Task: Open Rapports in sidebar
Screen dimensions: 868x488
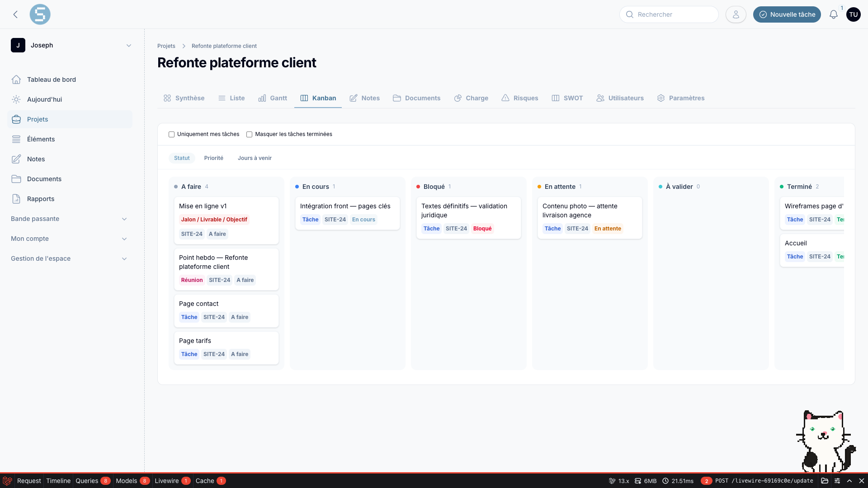Action: (70, 199)
